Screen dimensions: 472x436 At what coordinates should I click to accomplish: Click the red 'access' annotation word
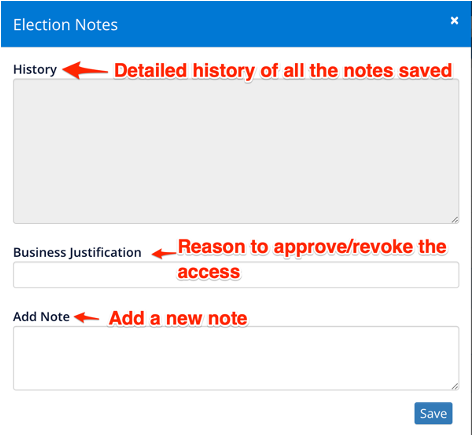tap(209, 272)
